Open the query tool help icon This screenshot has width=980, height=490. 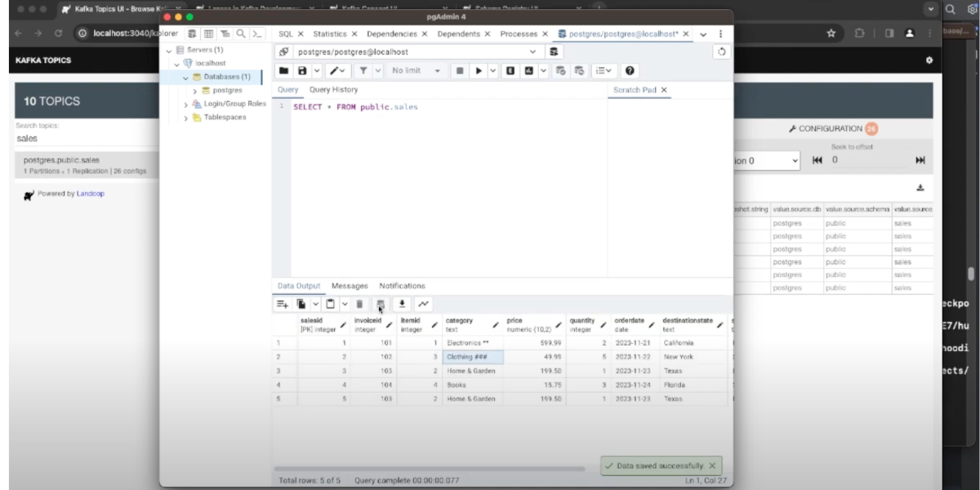tap(630, 71)
